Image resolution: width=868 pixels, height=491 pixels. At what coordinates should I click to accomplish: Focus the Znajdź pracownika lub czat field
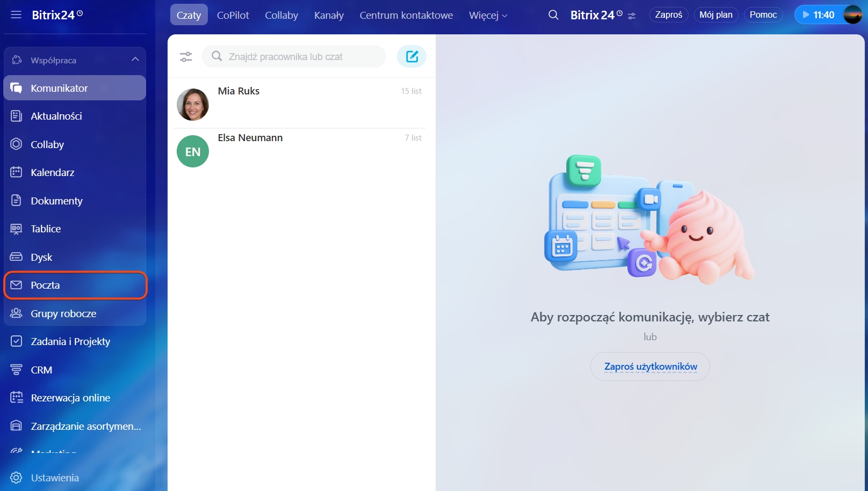click(294, 56)
